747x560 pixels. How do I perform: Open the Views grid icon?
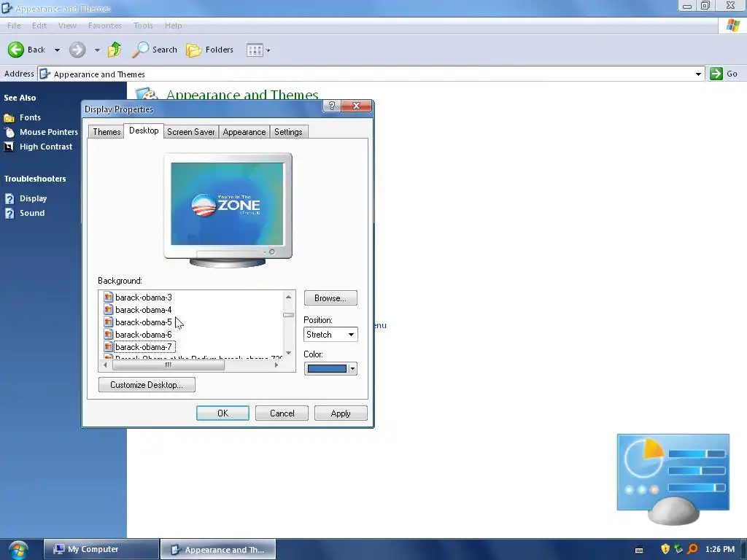click(x=255, y=50)
